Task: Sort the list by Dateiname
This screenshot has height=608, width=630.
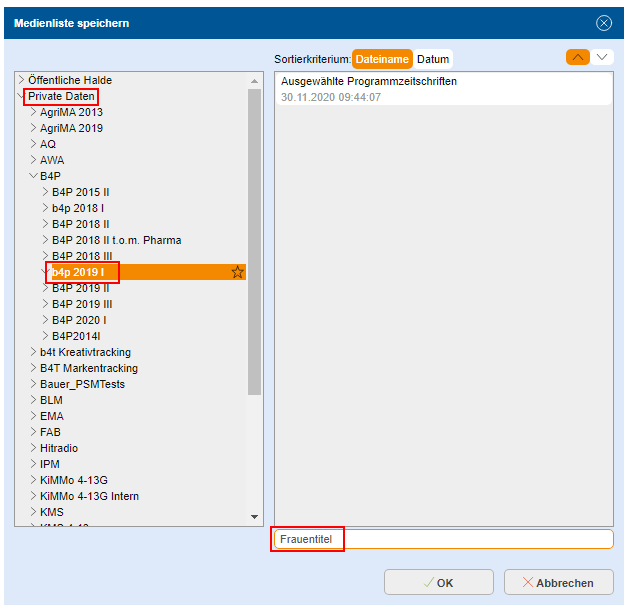Action: pyautogui.click(x=383, y=59)
